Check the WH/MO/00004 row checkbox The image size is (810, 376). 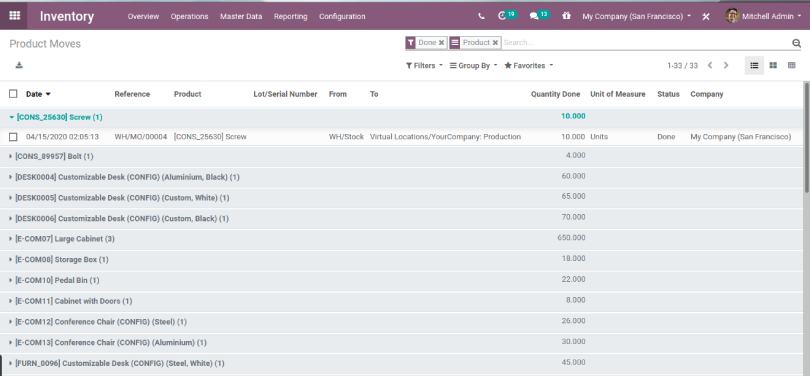[x=13, y=137]
